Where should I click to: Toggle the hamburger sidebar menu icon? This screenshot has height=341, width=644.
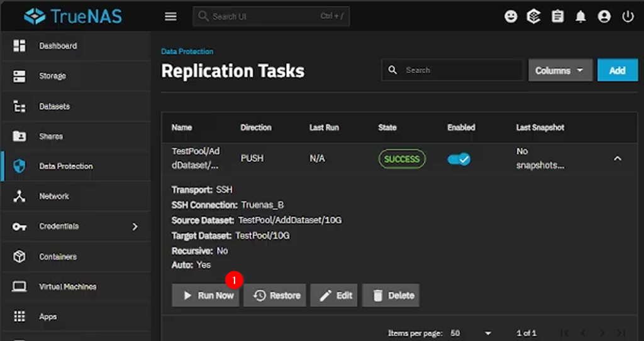pyautogui.click(x=170, y=16)
